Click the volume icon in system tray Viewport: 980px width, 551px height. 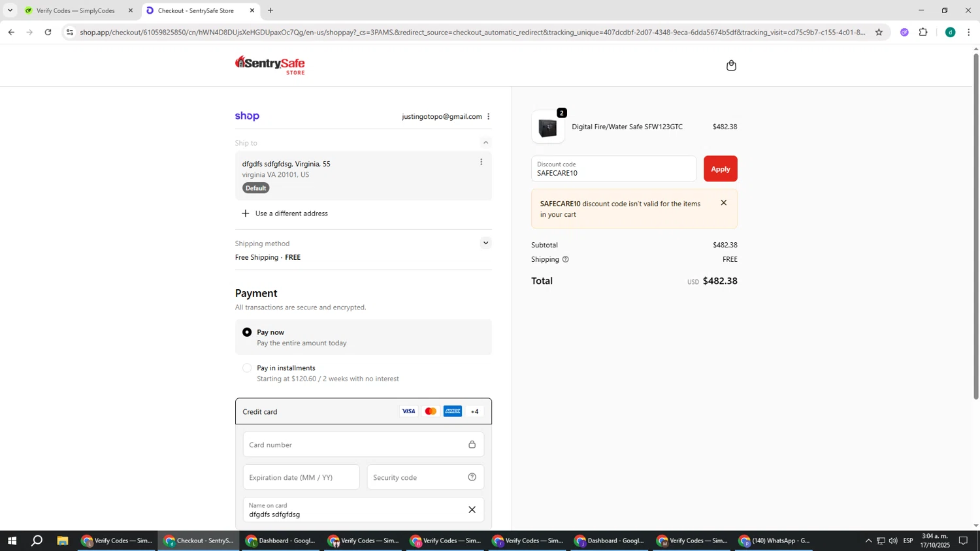click(893, 541)
